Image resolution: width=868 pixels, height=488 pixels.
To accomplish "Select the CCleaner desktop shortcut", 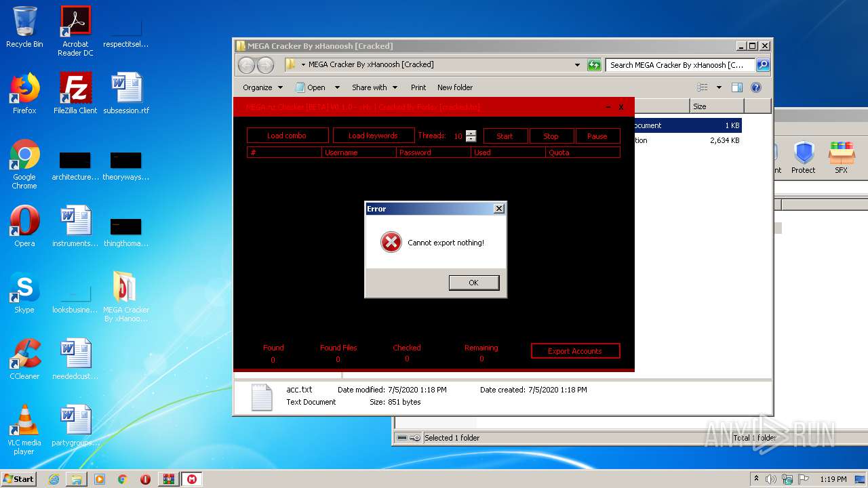I will (24, 359).
